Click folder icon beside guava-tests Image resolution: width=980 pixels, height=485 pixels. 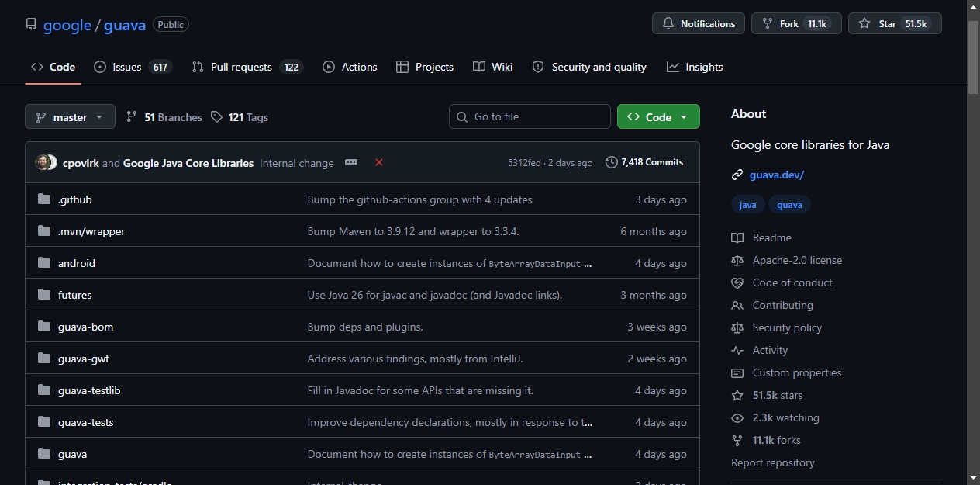[44, 422]
